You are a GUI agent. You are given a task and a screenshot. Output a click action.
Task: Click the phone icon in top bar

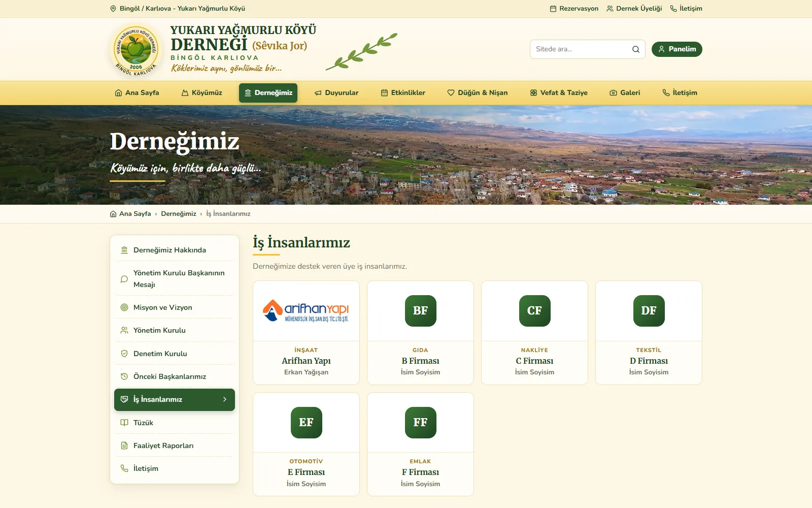[x=673, y=9]
